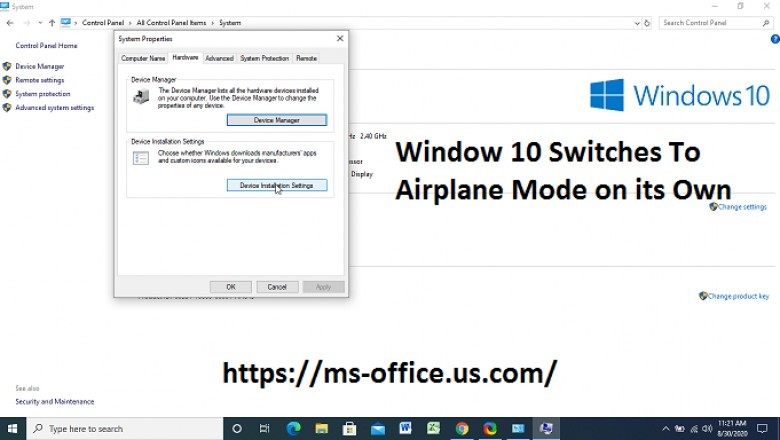This screenshot has width=780, height=440.
Task: Show hidden tray icons chevron
Action: point(666,429)
